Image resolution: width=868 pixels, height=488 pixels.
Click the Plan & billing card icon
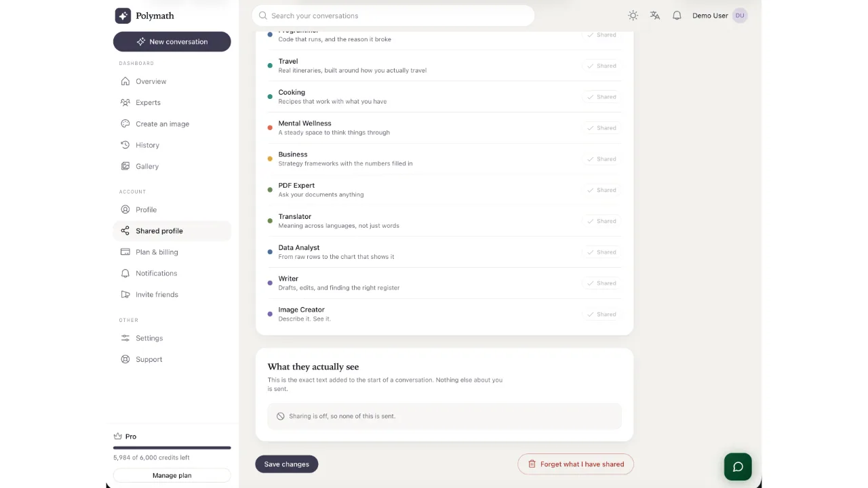125,252
